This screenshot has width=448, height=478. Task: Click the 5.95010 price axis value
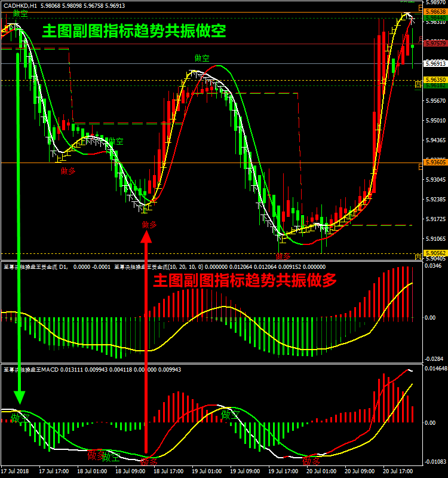(x=434, y=121)
